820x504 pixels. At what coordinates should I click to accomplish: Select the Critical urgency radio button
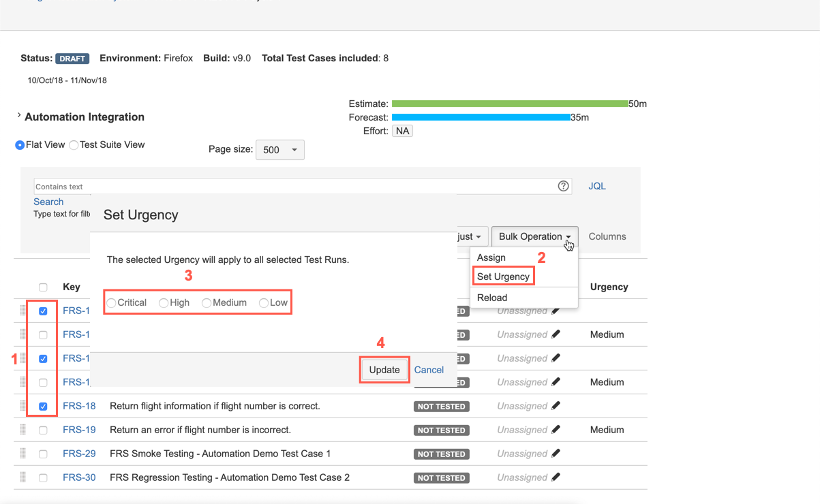pyautogui.click(x=111, y=303)
